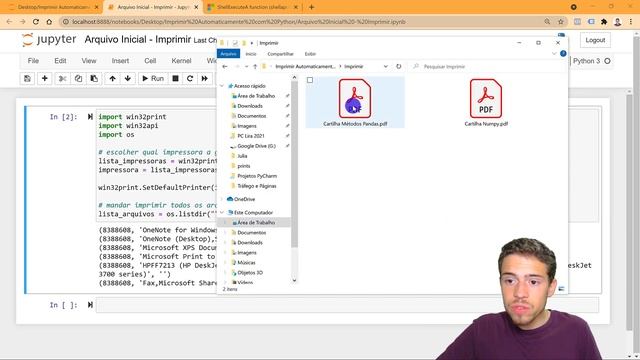Insert cell below with plus icon

[x=44, y=78]
